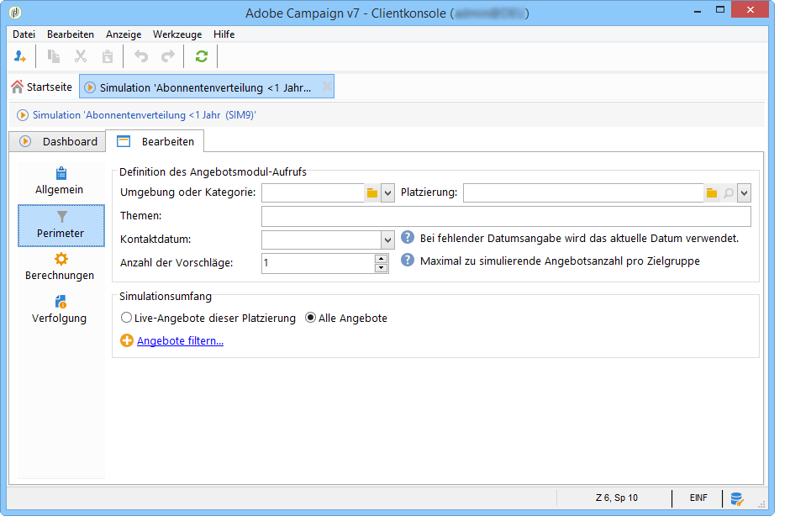
Task: Switch to the Bearbeiten tab
Action: (x=155, y=141)
